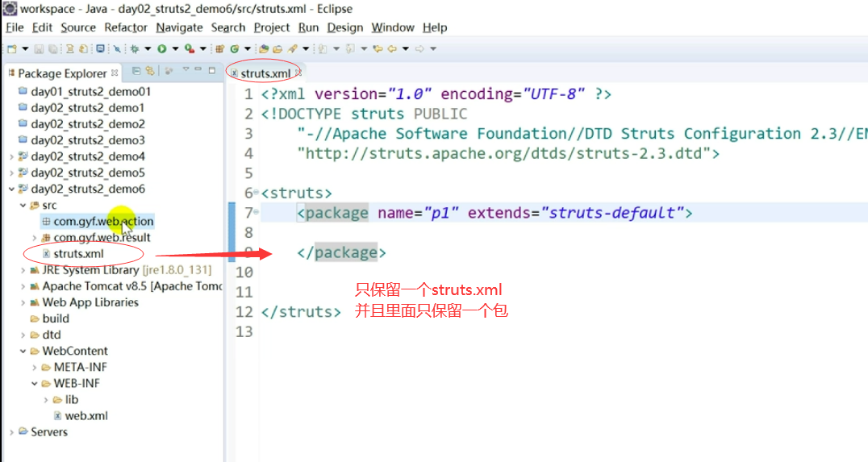Click the Run Last Tool icon

pos(190,49)
